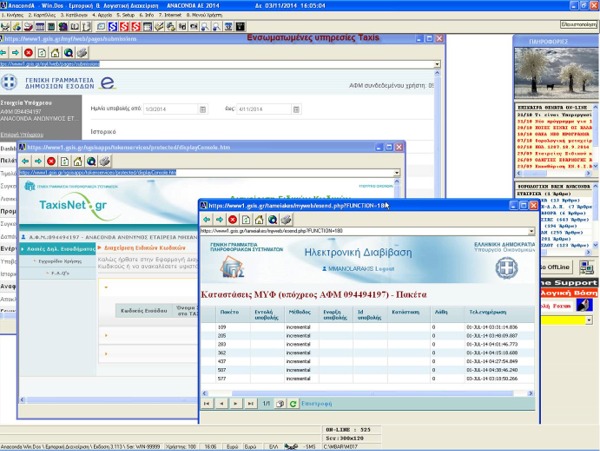Click the network computers icon beside Go OffLine
Viewport: 600px width, 451px height.
point(586,267)
